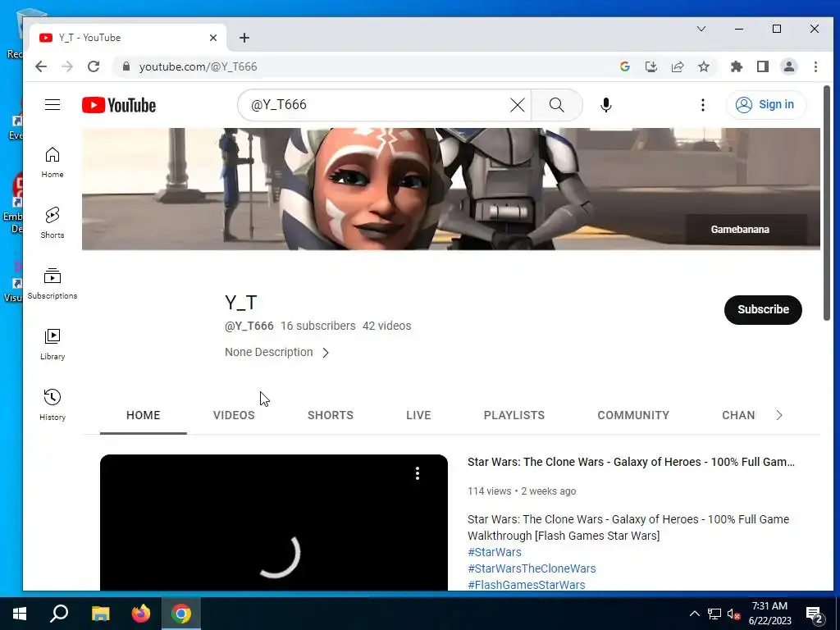Image resolution: width=840 pixels, height=630 pixels.
Task: Click the 42 videos text
Action: pyautogui.click(x=387, y=326)
